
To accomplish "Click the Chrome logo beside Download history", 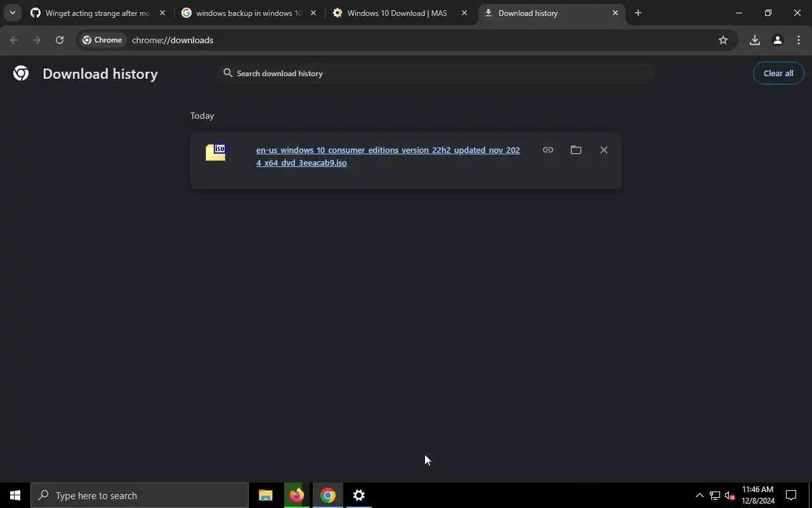I will pyautogui.click(x=21, y=74).
